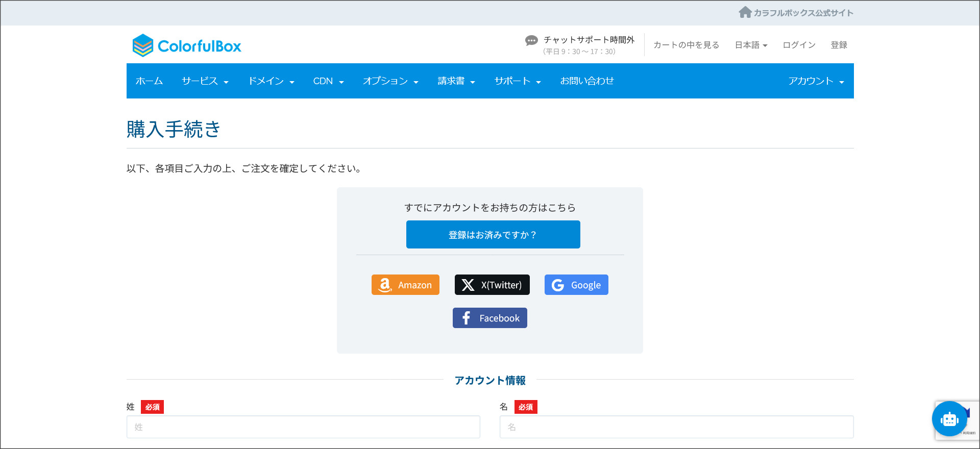View the cart via カートの中を見る
This screenshot has width=980, height=449.
pos(686,45)
